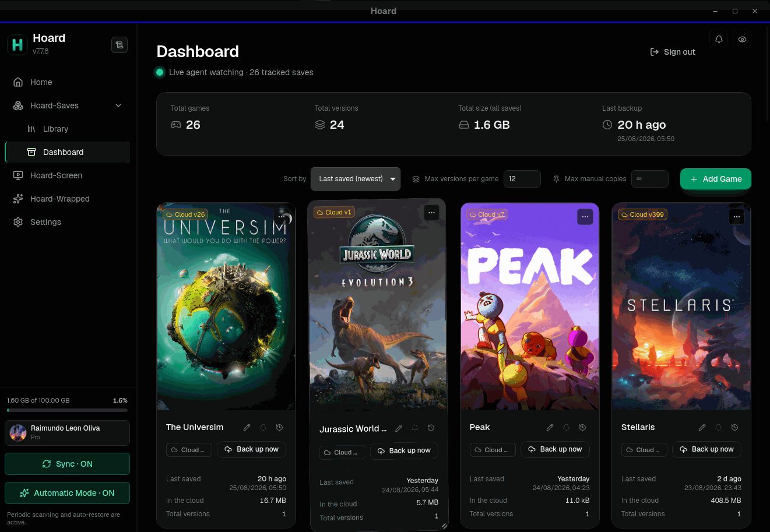Open Cloud dropdown on Jurassic World card

pyautogui.click(x=342, y=452)
